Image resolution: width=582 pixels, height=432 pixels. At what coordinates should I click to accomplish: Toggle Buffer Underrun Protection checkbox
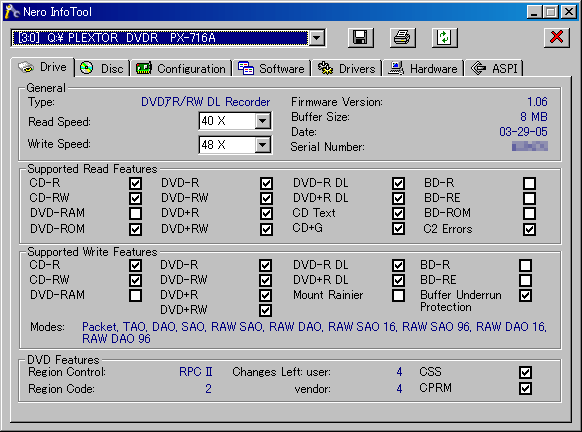(x=526, y=295)
